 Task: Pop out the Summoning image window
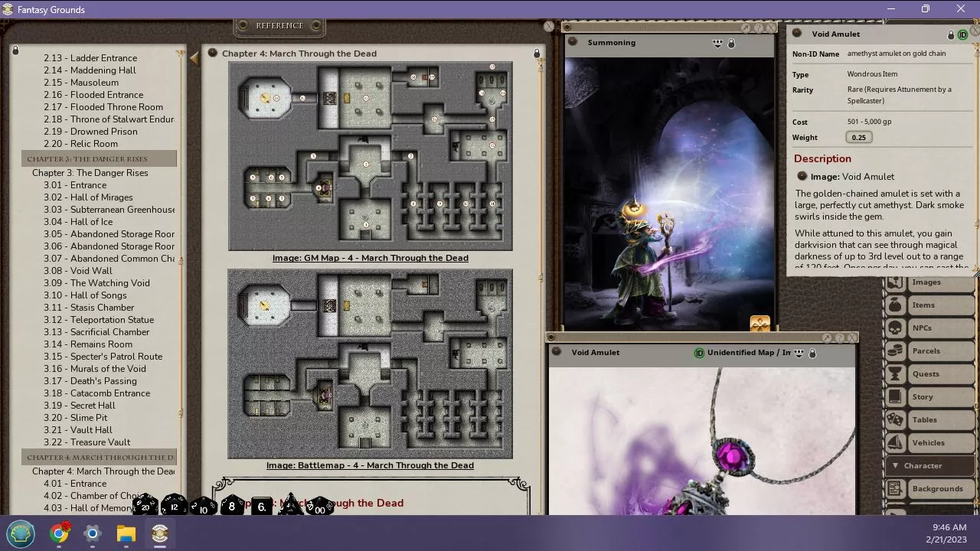click(745, 28)
